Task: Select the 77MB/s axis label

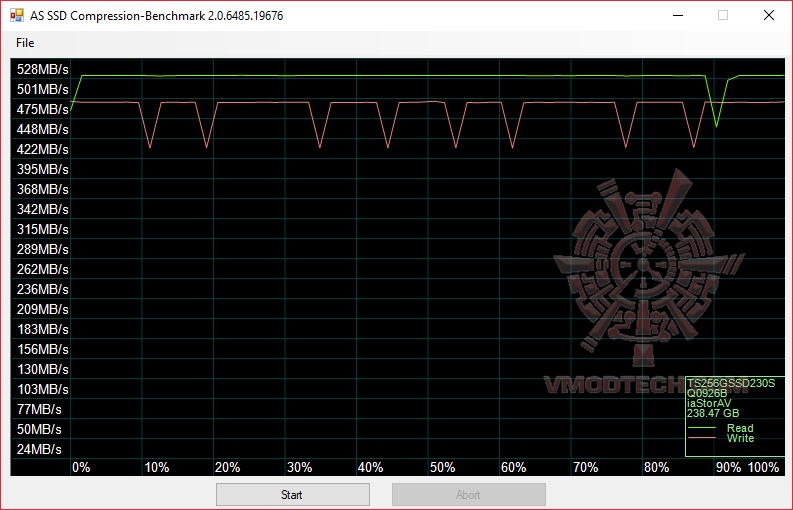Action: (x=39, y=409)
